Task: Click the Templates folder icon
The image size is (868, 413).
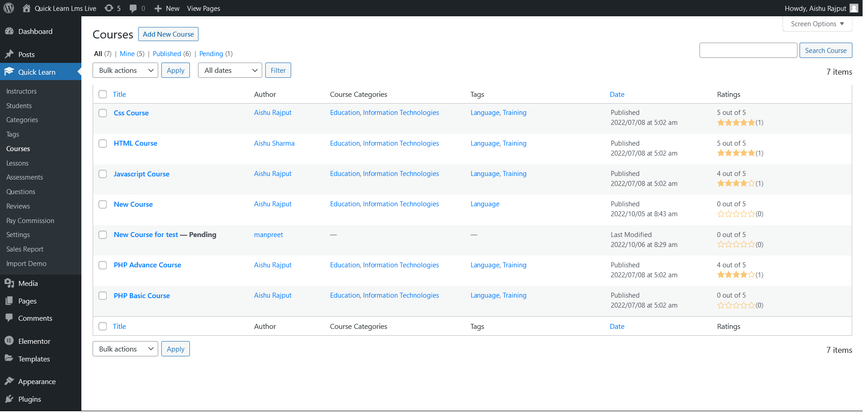Action: (9, 358)
